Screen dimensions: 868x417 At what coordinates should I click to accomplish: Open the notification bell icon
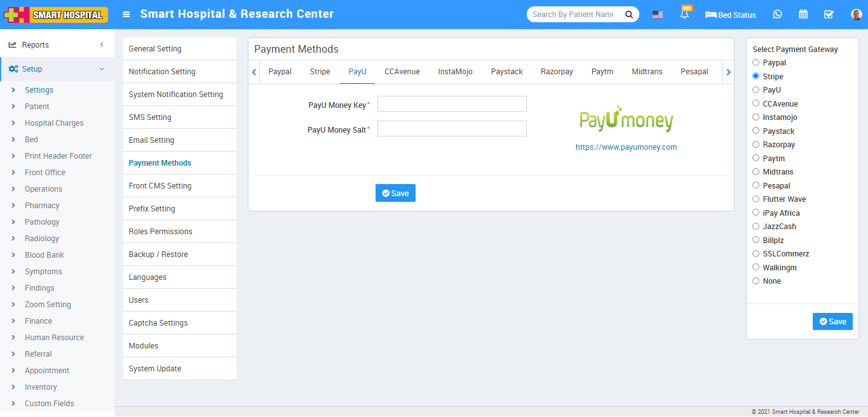[684, 15]
